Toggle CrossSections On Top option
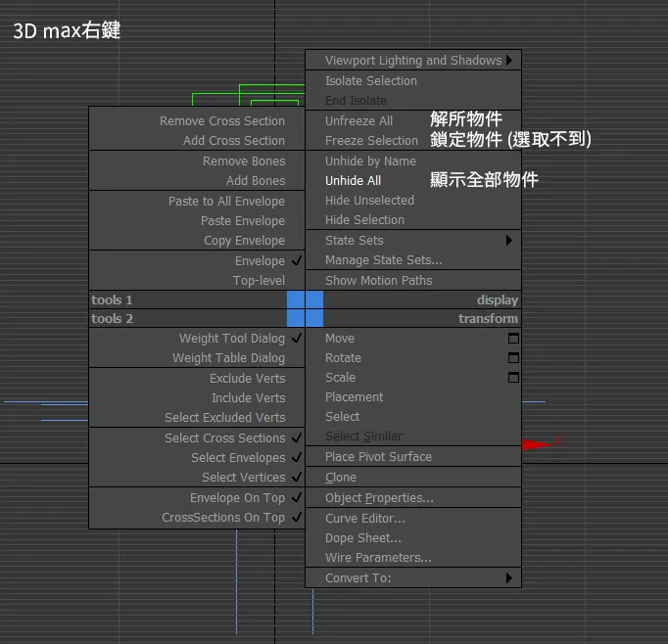 [197, 517]
